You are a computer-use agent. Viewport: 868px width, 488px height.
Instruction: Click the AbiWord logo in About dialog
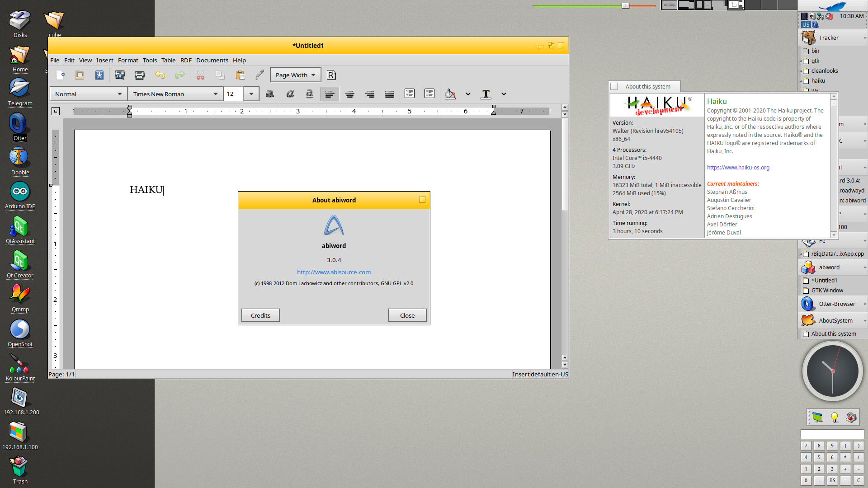click(334, 225)
